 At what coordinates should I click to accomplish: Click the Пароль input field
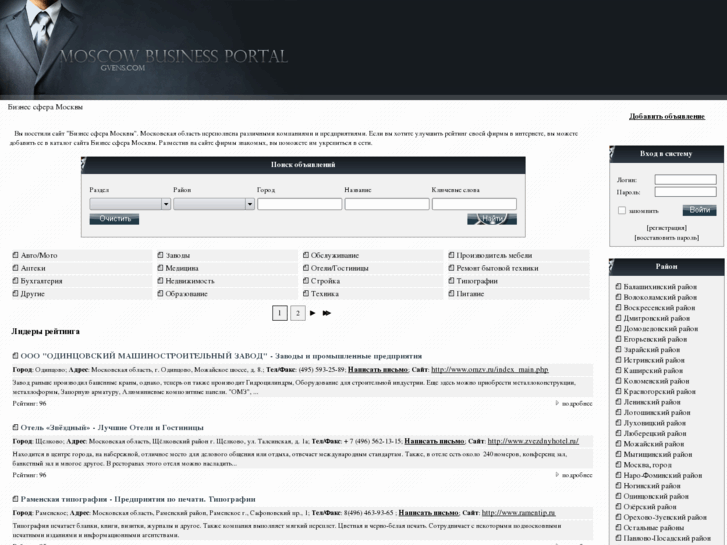pos(685,192)
